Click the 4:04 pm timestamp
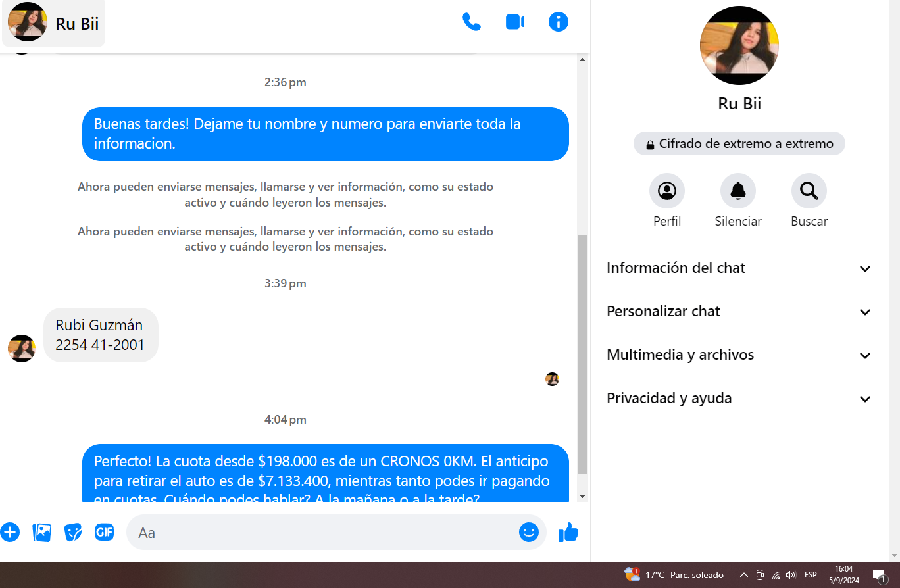This screenshot has height=588, width=900. [286, 420]
